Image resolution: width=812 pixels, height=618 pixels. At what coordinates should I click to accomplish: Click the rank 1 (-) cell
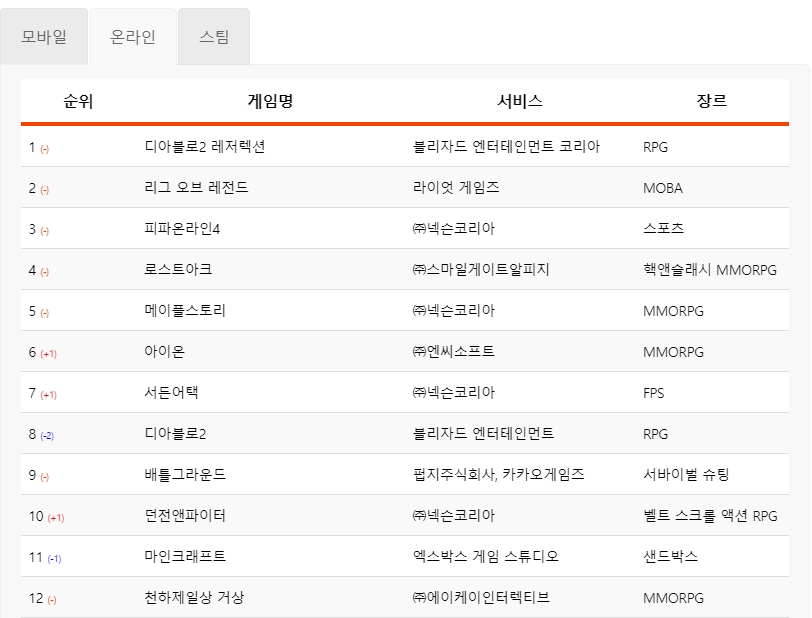click(x=39, y=148)
